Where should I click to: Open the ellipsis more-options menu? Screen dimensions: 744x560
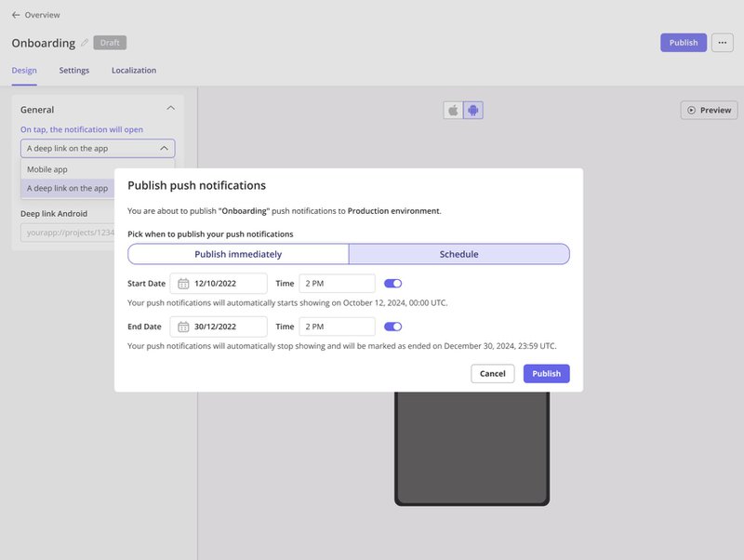(x=724, y=43)
